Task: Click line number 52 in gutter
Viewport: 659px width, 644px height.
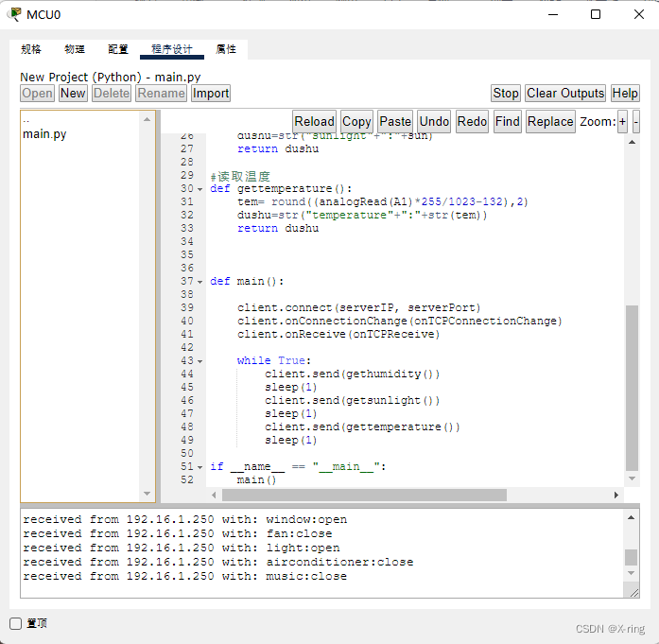Action: pos(187,479)
